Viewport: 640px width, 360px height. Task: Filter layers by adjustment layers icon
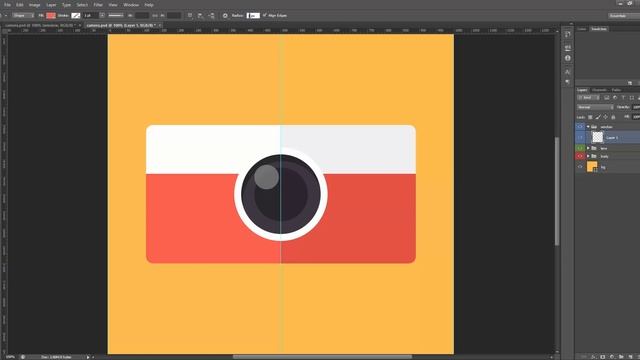pyautogui.click(x=615, y=98)
